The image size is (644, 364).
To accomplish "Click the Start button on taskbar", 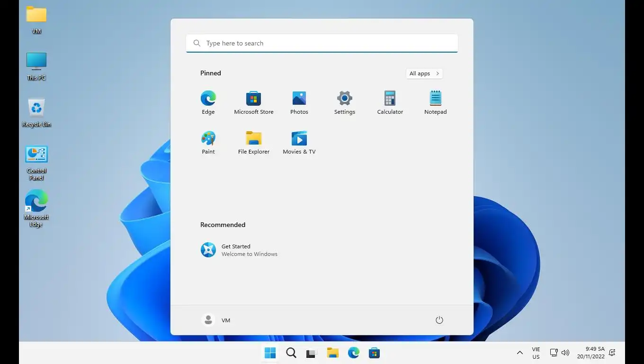I will tap(270, 353).
